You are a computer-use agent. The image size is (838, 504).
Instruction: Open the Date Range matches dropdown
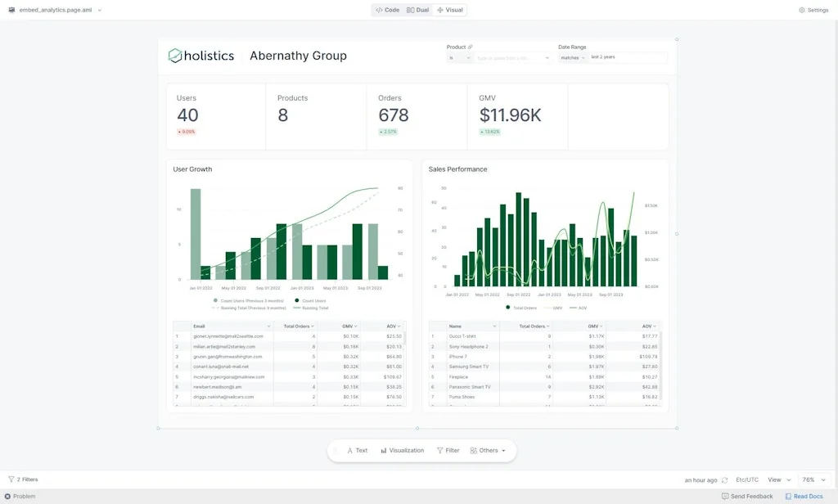(573, 57)
